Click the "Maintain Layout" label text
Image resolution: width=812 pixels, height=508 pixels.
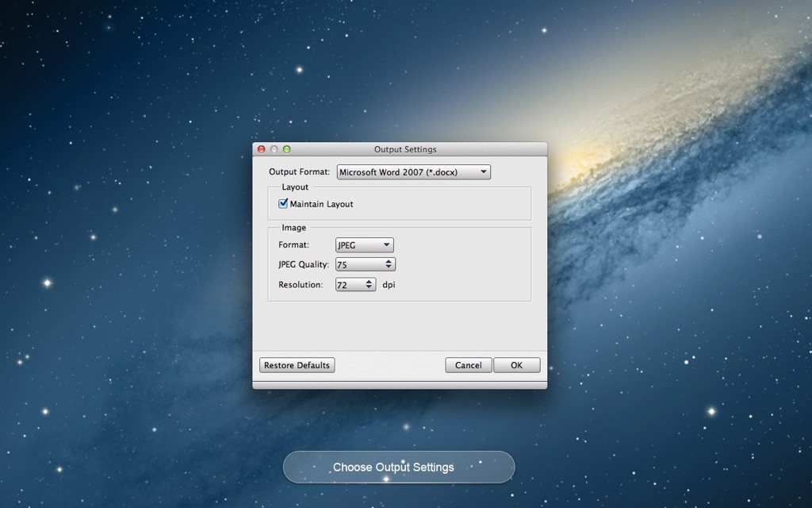321,204
